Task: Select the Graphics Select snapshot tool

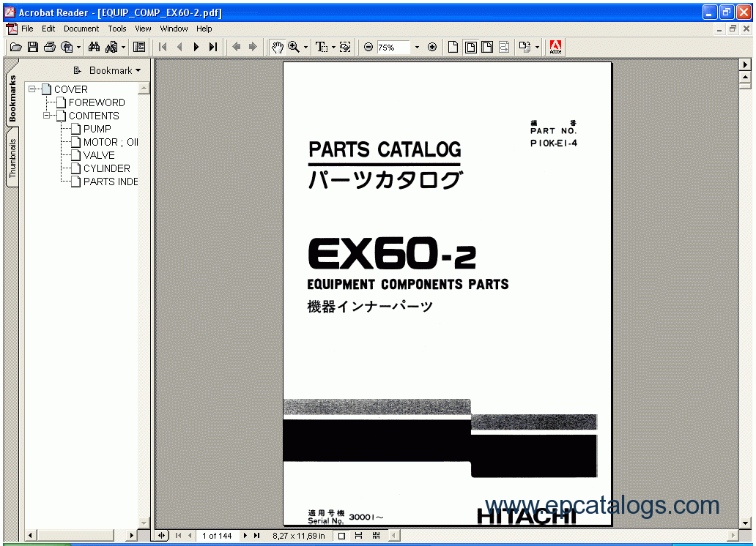Action: pos(345,48)
